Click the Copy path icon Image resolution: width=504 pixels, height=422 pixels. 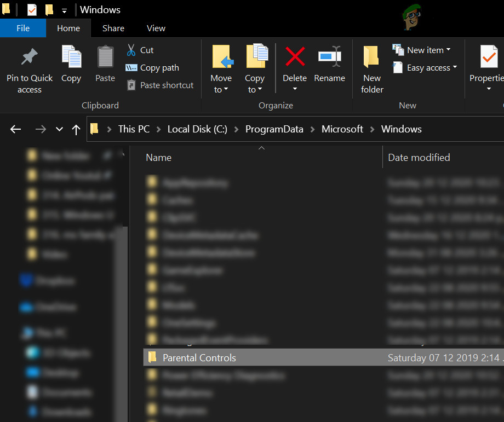coord(131,68)
